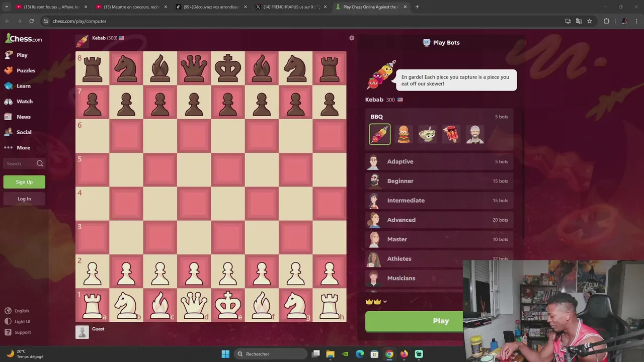Expand the Master bots category
The height and width of the screenshot is (362, 644).
439,239
